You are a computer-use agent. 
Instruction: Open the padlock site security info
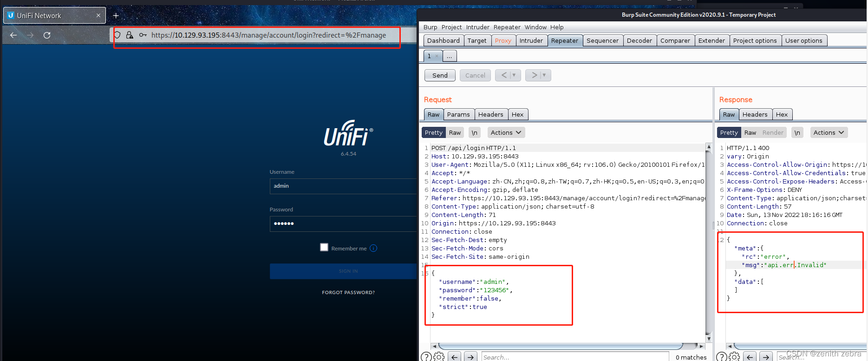[130, 35]
